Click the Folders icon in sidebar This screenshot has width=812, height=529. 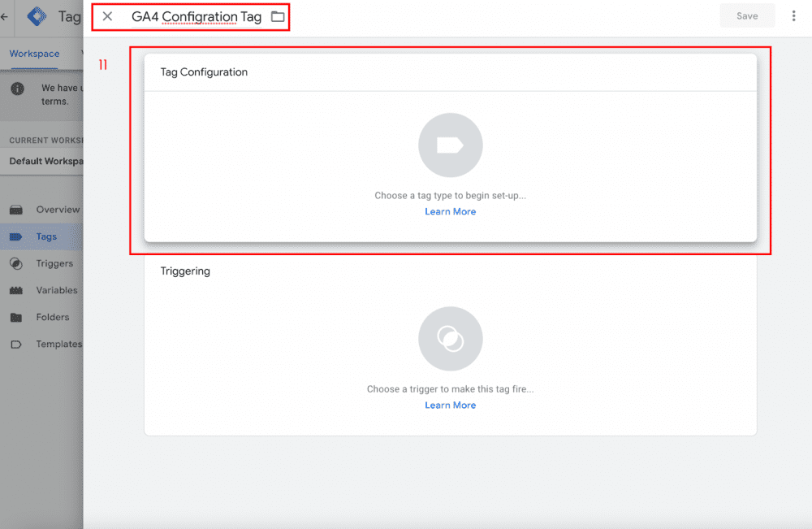(16, 318)
